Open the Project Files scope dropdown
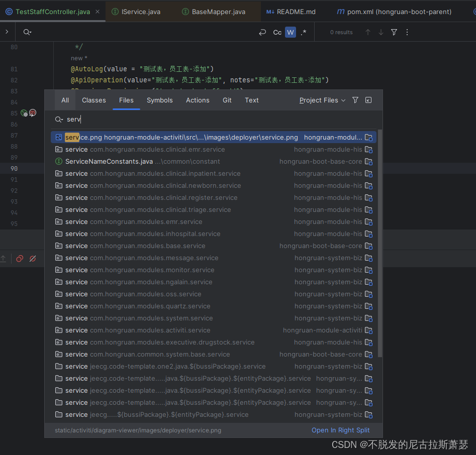The image size is (476, 455). tap(322, 100)
